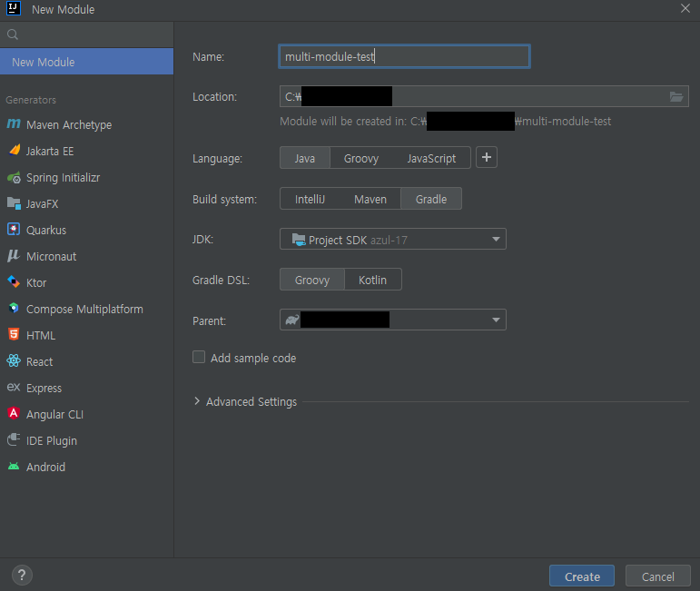Click the plus icon to add language
Image resolution: width=700 pixels, height=591 pixels.
(x=487, y=157)
